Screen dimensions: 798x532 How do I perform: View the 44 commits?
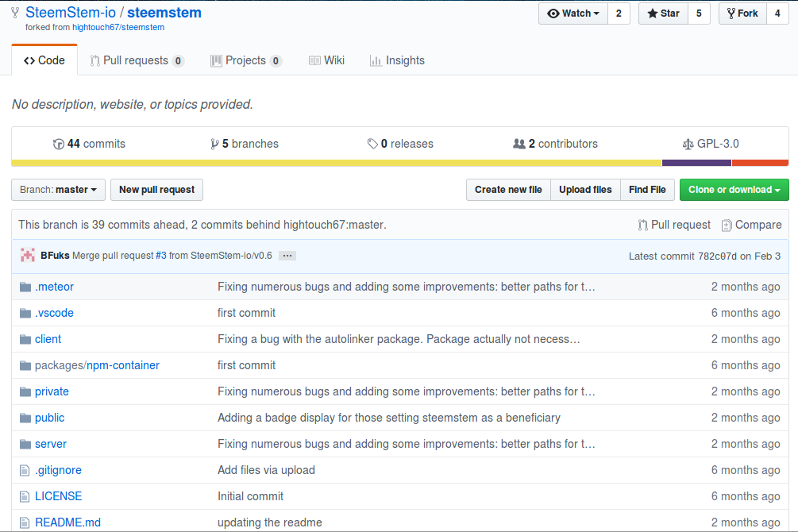click(89, 144)
